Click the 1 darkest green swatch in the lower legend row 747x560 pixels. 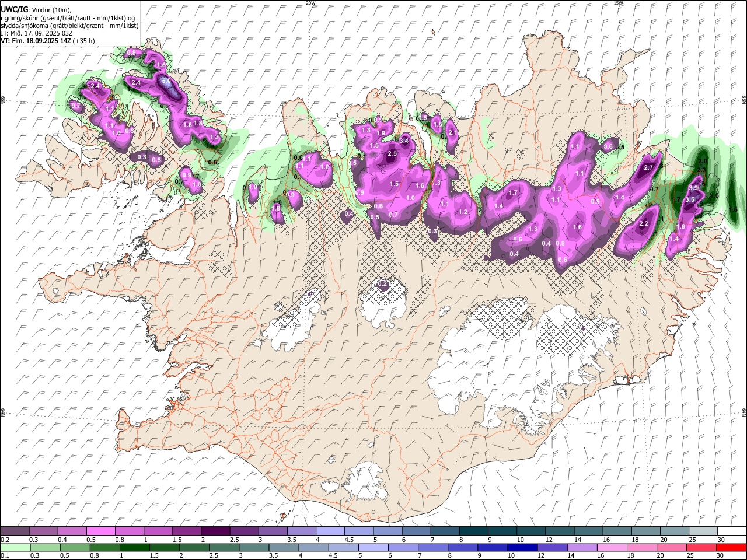tap(134, 548)
